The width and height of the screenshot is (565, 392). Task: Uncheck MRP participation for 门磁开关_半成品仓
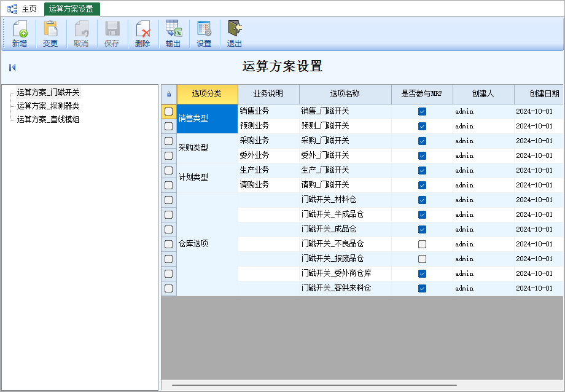coord(423,214)
